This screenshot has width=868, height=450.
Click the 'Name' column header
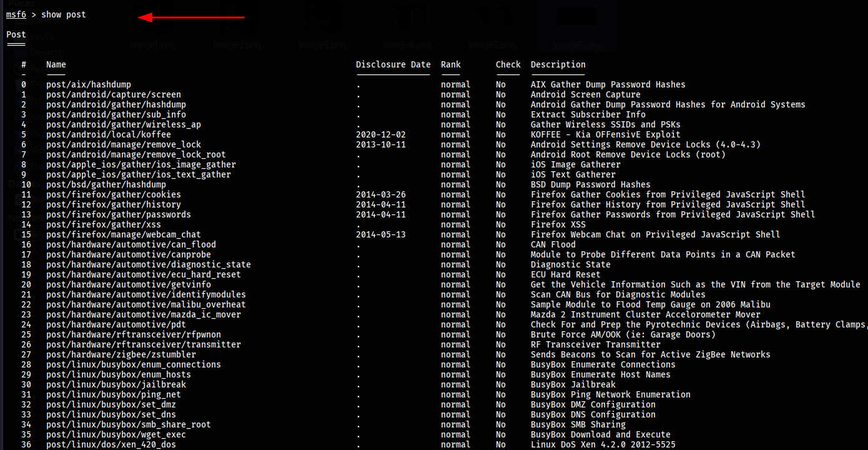point(56,64)
